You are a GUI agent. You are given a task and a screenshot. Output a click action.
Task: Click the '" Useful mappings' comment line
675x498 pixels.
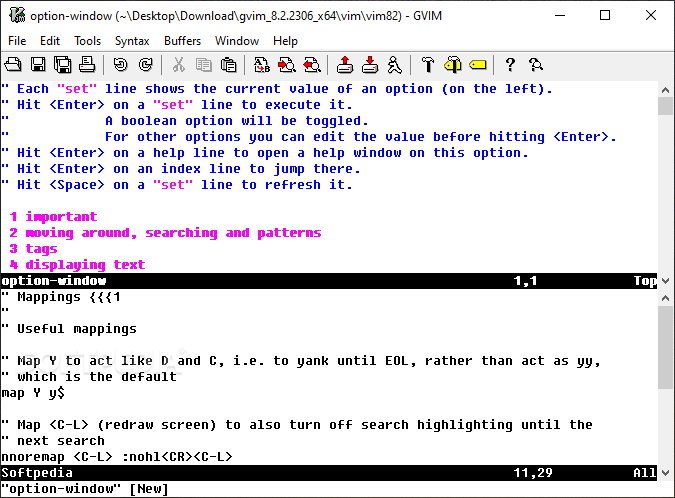tap(69, 329)
